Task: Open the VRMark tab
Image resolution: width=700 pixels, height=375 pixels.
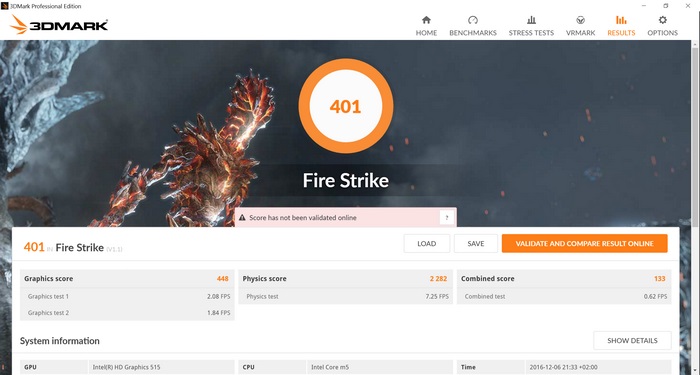Action: click(580, 26)
